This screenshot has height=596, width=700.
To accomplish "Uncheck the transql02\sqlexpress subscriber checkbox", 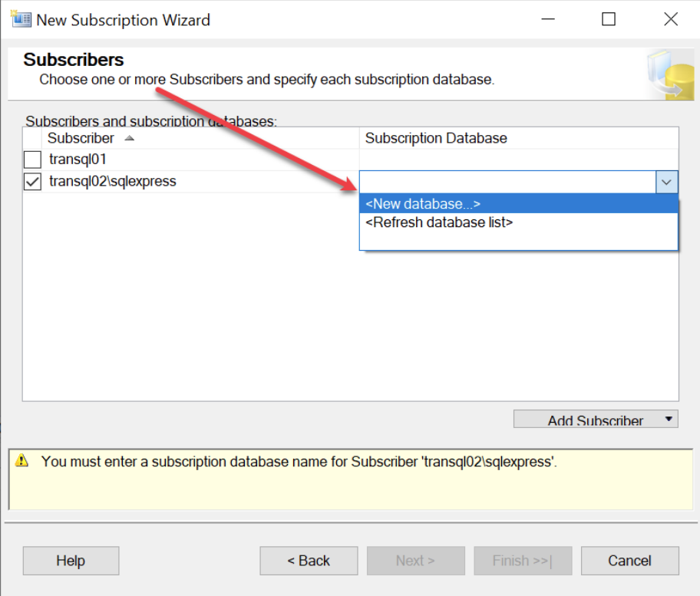I will click(x=32, y=182).
